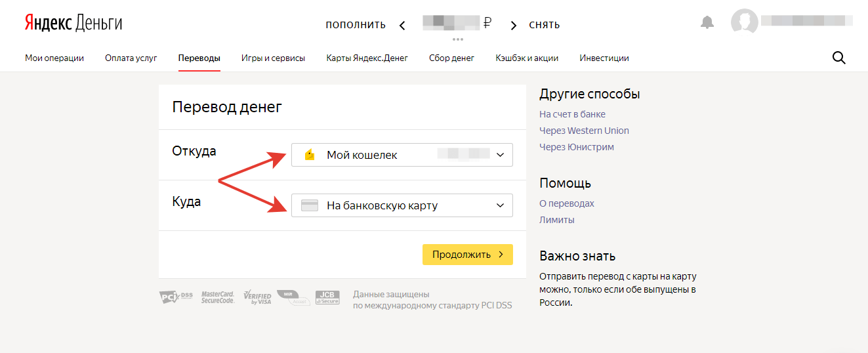Expand the three dots under the balance
Image resolution: width=868 pixels, height=353 pixels.
point(458,39)
